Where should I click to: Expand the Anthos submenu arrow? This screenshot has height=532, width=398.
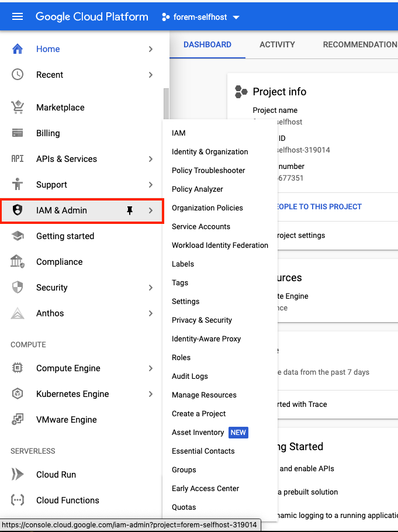pos(151,313)
